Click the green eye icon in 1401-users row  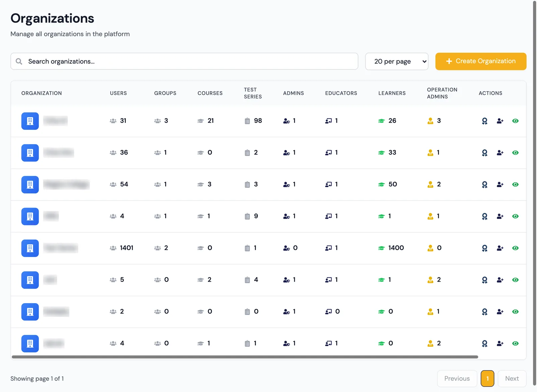(516, 248)
